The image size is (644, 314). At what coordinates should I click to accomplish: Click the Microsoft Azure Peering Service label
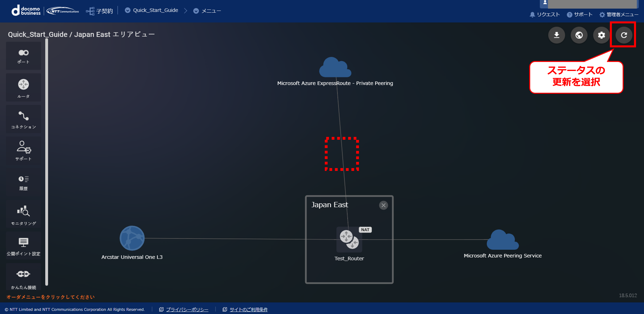pos(503,256)
